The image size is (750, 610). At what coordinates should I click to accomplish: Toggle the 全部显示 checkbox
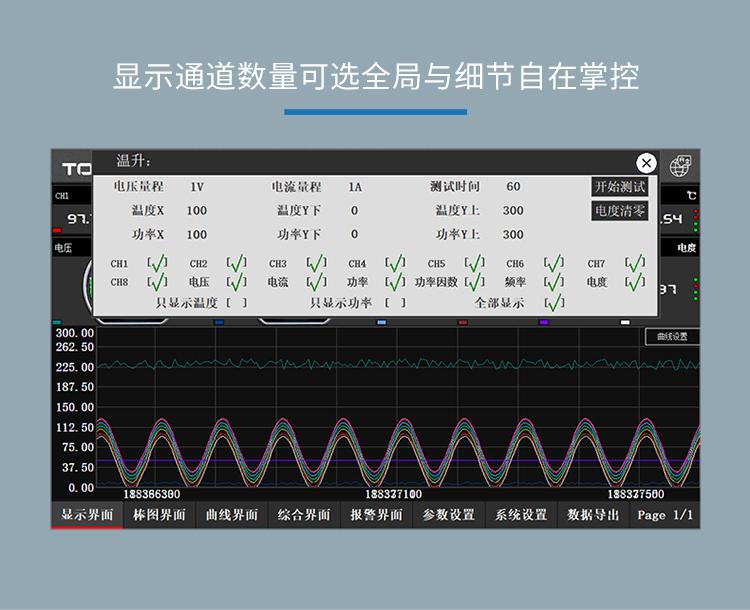(554, 303)
